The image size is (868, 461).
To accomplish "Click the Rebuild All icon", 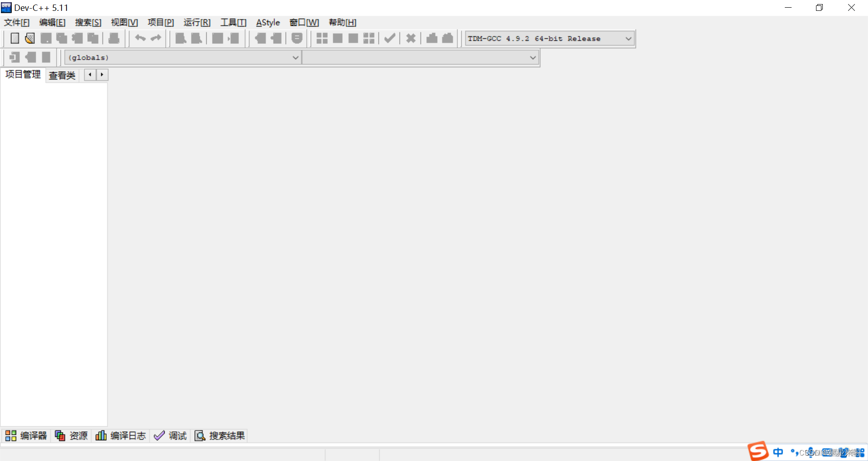I will click(369, 38).
